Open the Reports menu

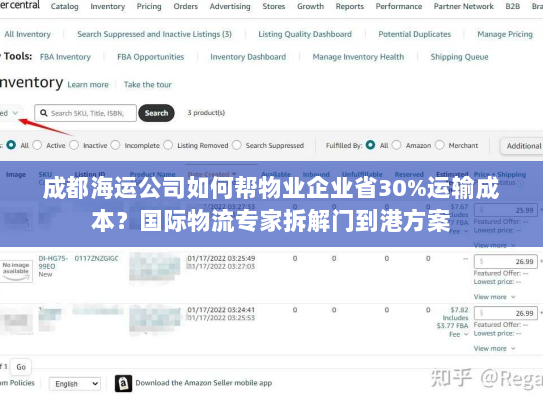tap(350, 7)
